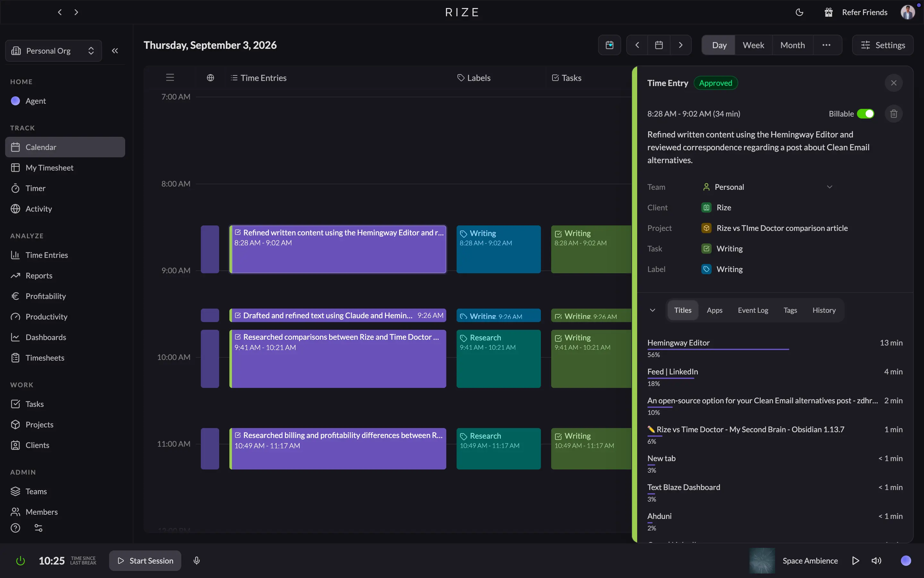Open the Activity page
This screenshot has height=578, width=924.
click(x=65, y=209)
